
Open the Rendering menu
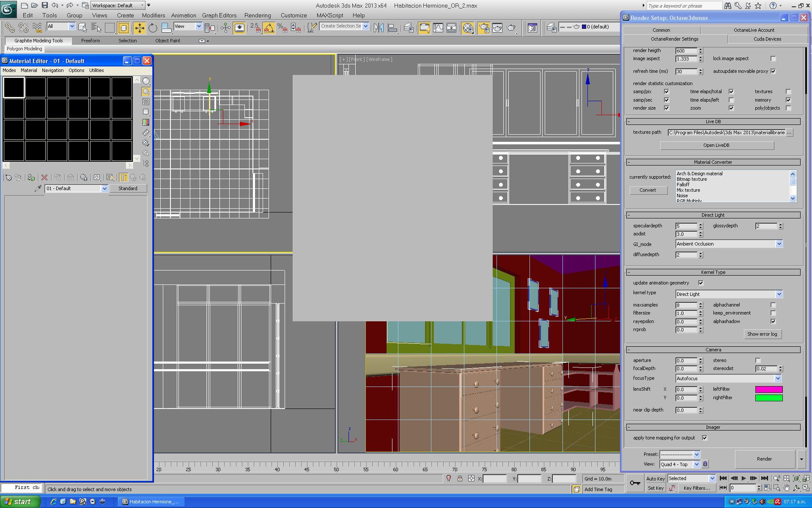[257, 15]
